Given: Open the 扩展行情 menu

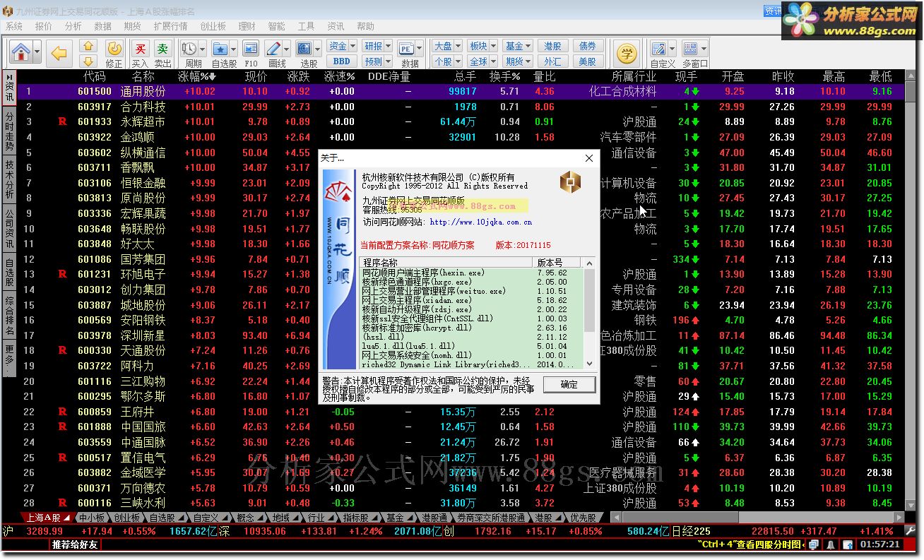Looking at the screenshot, I should tap(170, 26).
